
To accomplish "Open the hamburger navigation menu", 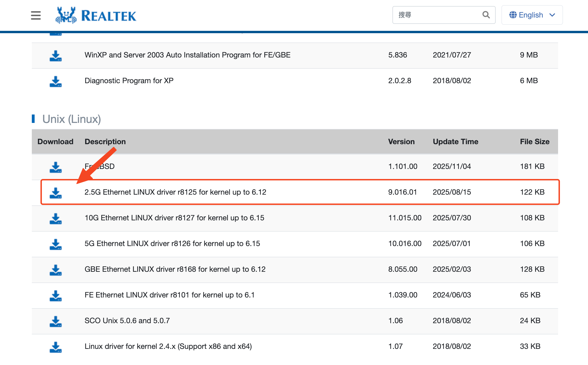I will [36, 15].
